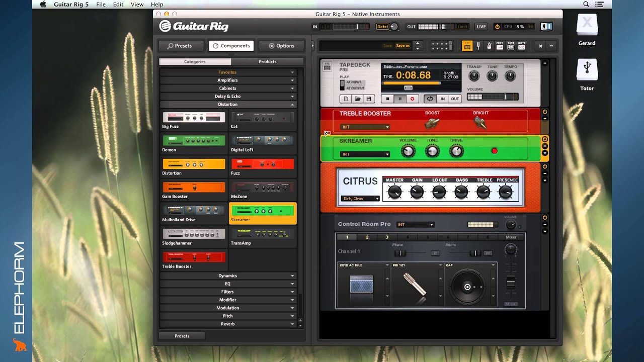Toggle the global power button near CPU
Image resolution: width=644 pixels, height=362 pixels.
(x=497, y=27)
